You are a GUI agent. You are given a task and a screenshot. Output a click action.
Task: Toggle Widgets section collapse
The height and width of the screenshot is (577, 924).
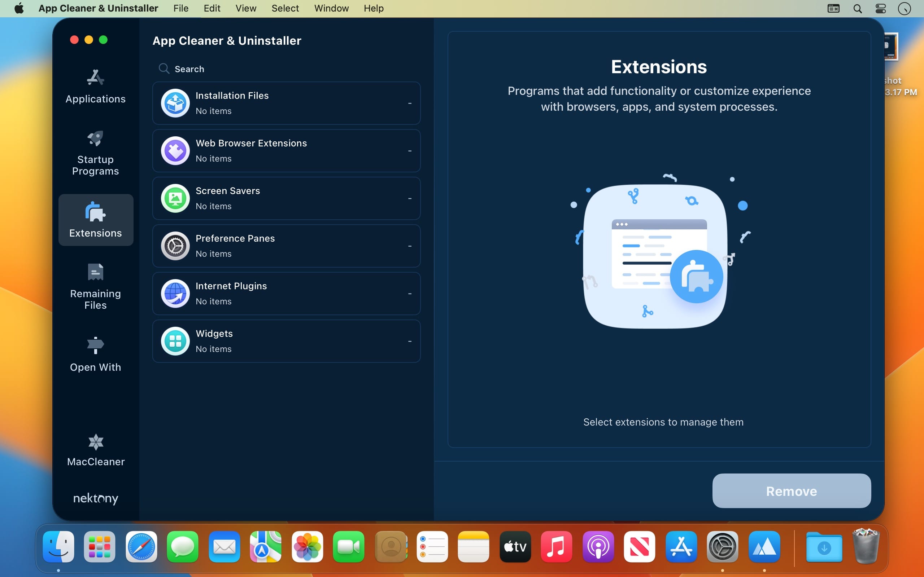point(410,341)
